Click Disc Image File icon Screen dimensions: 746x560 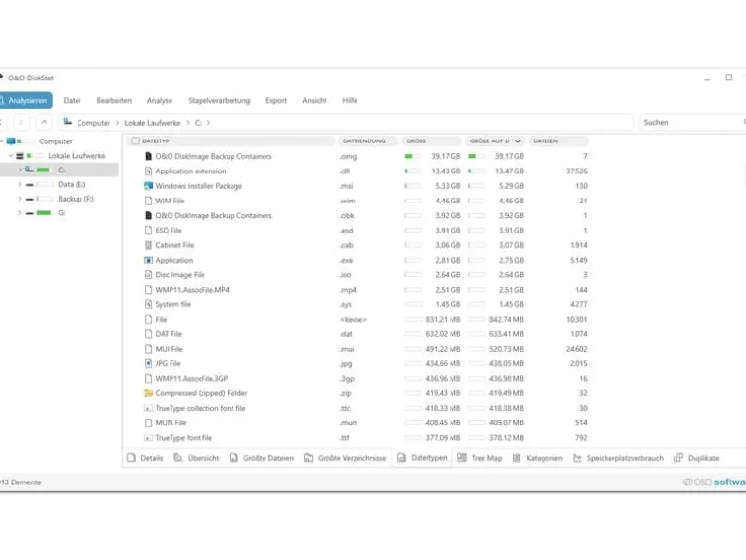148,274
